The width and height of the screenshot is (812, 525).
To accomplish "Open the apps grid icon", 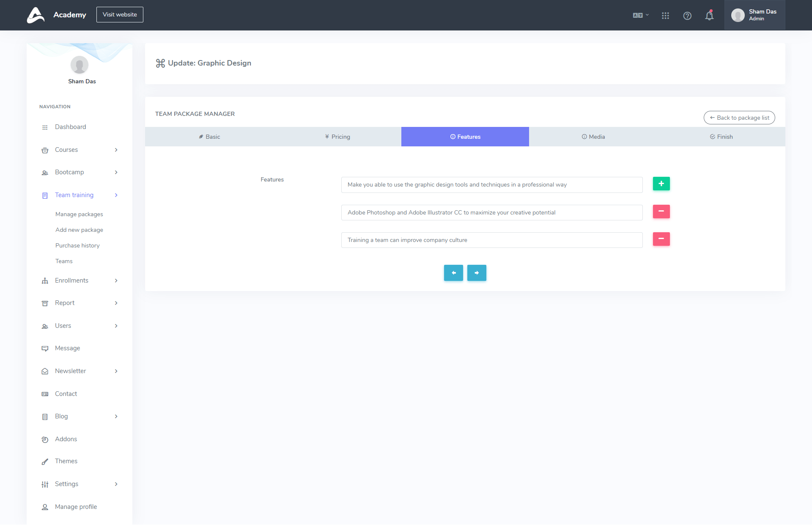I will click(665, 16).
